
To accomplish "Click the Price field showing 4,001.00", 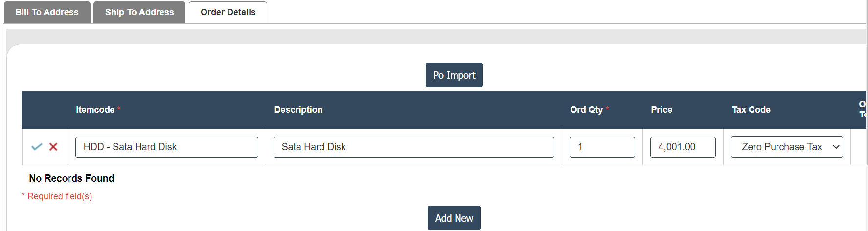I will click(x=683, y=147).
